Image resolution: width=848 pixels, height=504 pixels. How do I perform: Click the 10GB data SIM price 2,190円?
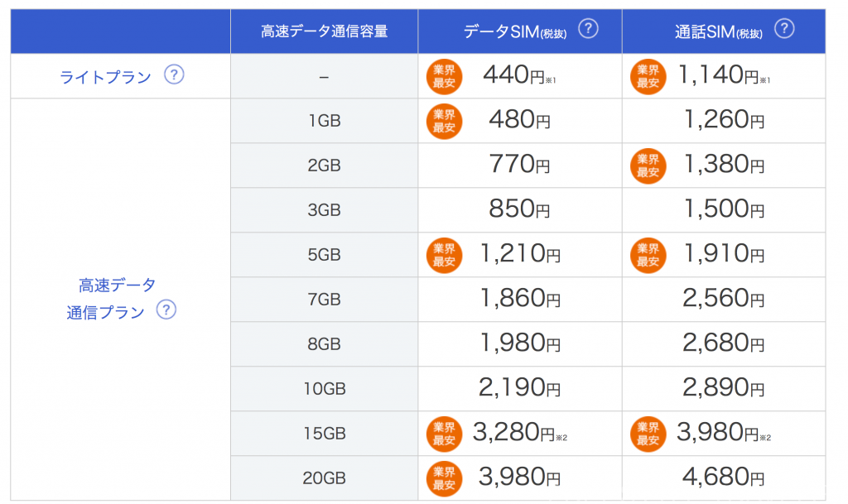[519, 388]
